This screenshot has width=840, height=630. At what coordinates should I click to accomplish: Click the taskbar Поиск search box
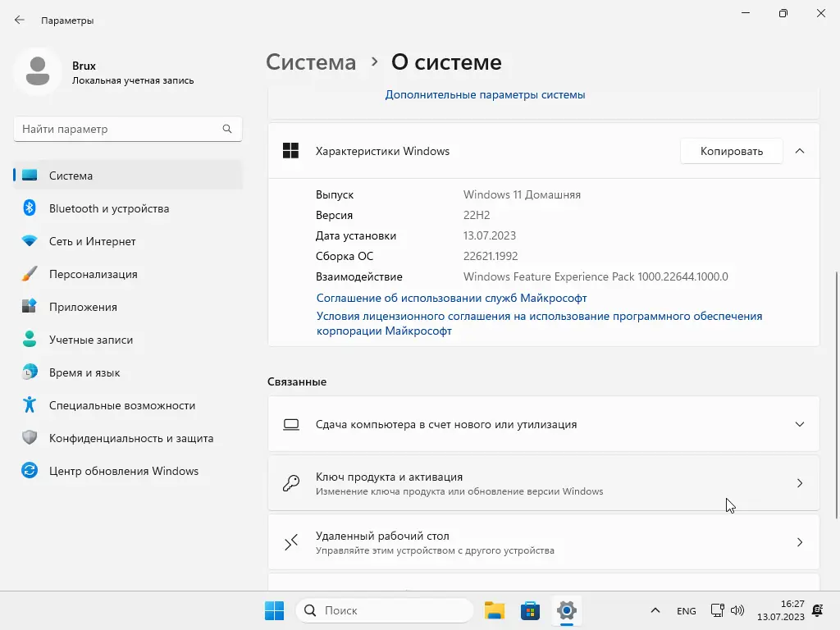point(385,610)
